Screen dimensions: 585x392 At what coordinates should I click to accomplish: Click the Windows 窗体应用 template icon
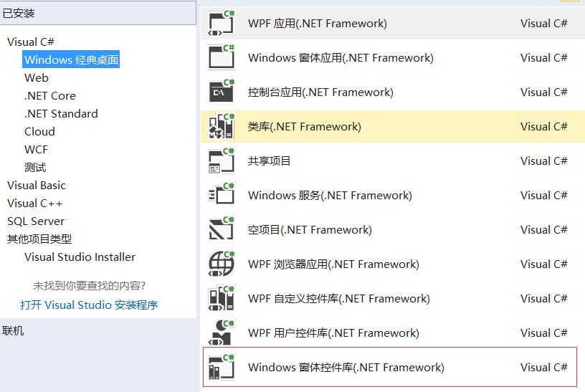[222, 57]
